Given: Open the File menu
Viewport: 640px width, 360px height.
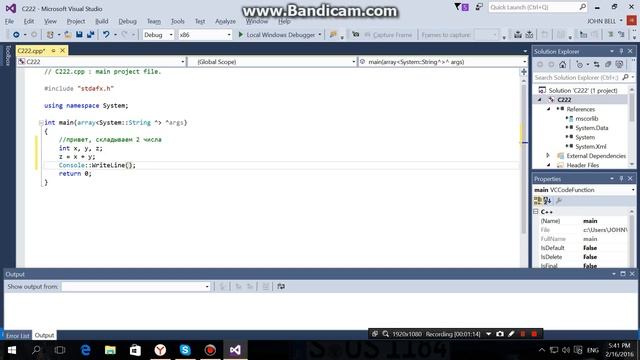Looking at the screenshot, I should click(9, 21).
